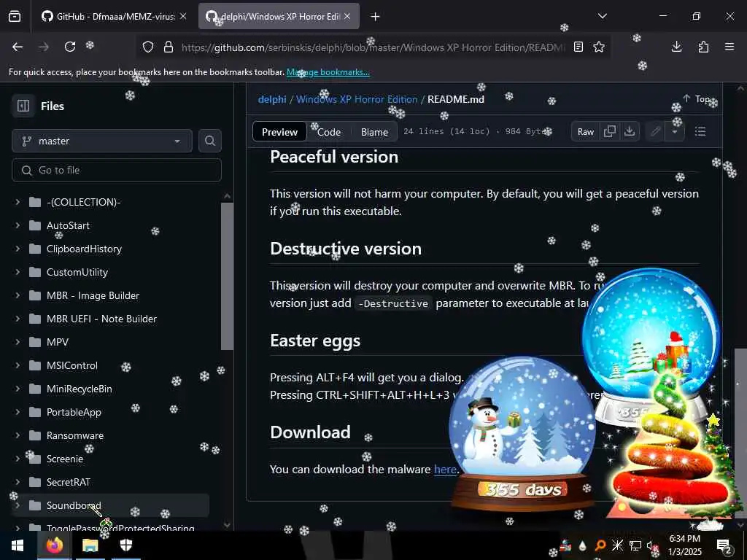Open the Firefox hamburger menu
747x560 pixels.
tap(729, 47)
